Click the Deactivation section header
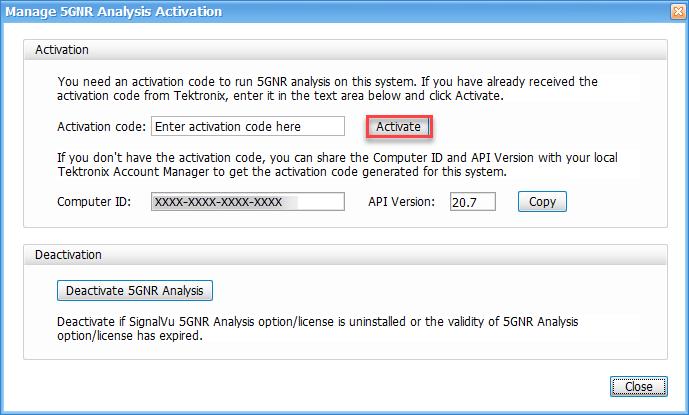The width and height of the screenshot is (689, 415). (x=69, y=255)
